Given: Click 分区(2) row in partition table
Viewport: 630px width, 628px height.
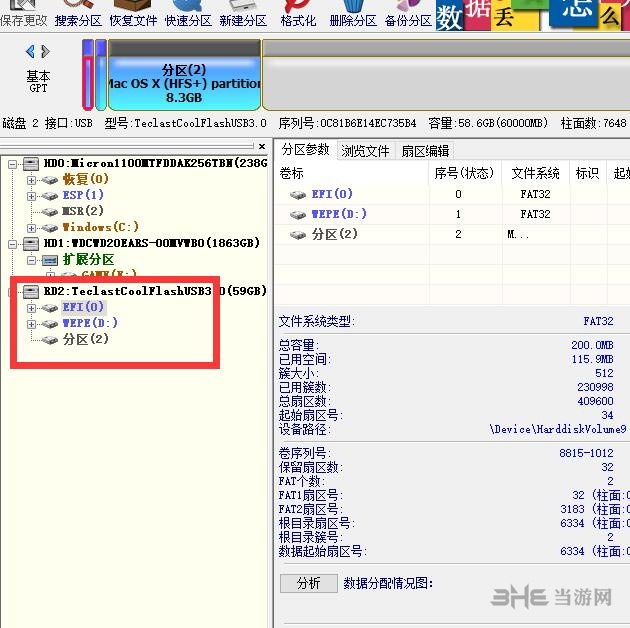Looking at the screenshot, I should pyautogui.click(x=452, y=234).
